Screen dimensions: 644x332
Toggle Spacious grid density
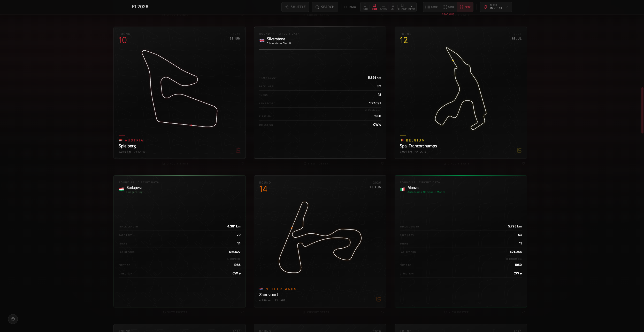465,7
